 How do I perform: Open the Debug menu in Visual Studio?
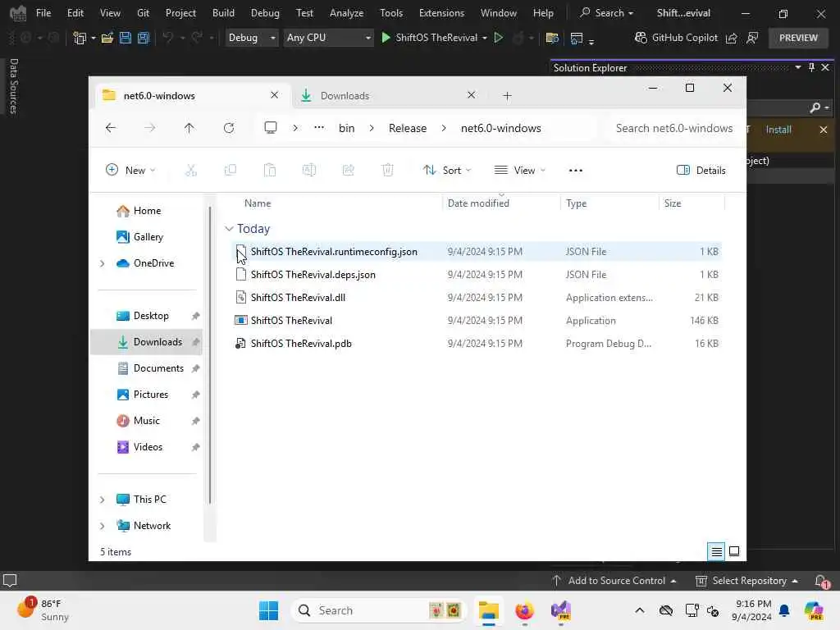[265, 13]
